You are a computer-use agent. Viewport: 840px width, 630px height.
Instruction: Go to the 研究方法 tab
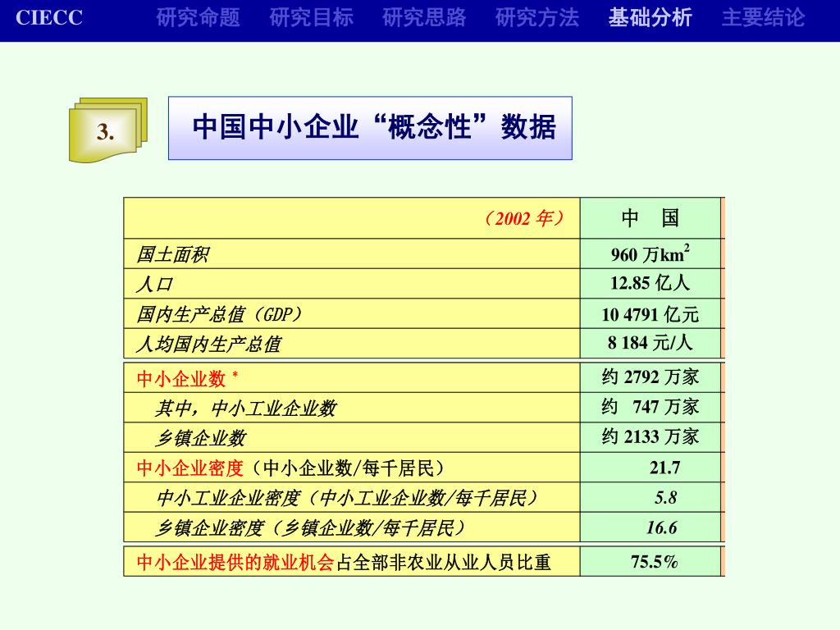[537, 18]
